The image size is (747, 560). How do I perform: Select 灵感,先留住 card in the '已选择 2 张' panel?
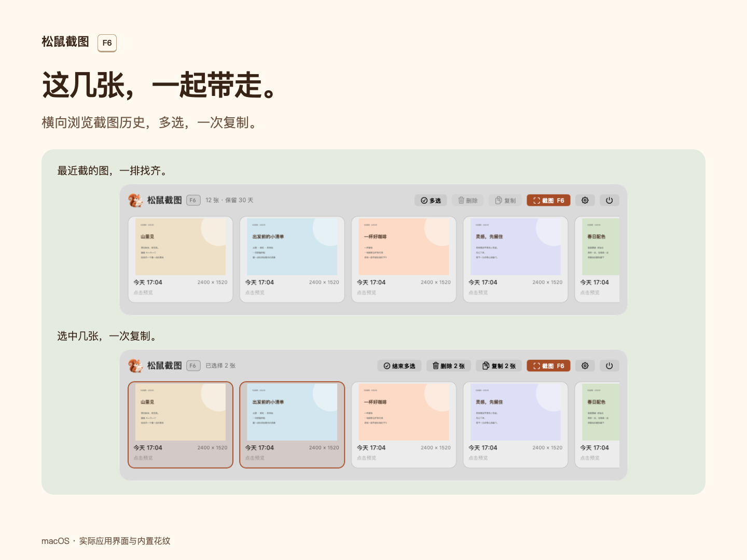pos(516,425)
